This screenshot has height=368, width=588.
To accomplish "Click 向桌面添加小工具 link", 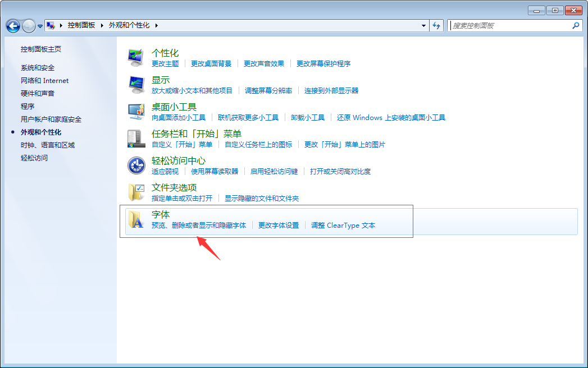I will coord(179,118).
